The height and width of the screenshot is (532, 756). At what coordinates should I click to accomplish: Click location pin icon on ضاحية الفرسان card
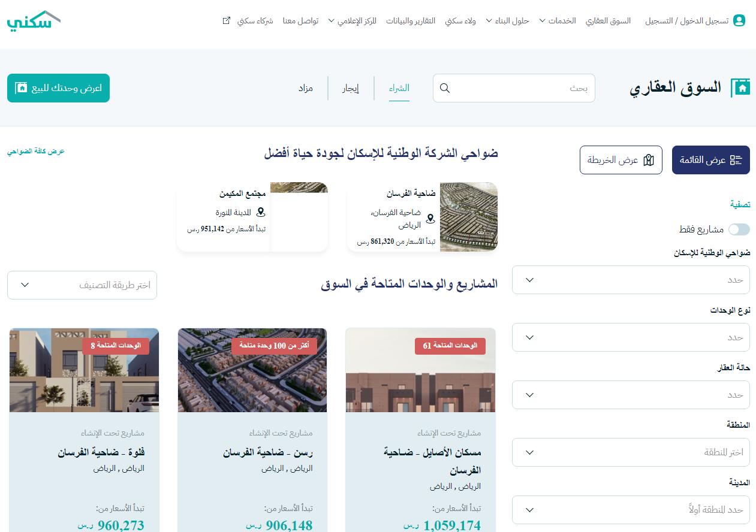[430, 219]
